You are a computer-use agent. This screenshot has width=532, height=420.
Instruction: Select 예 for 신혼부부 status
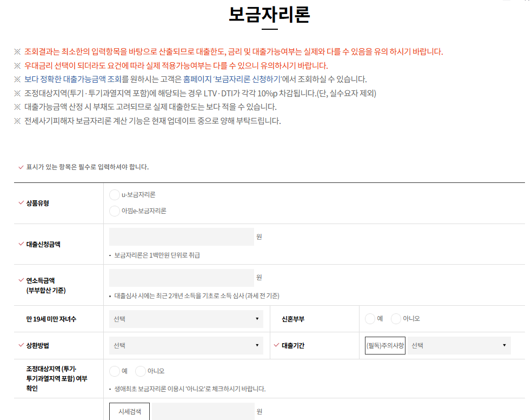click(x=371, y=318)
